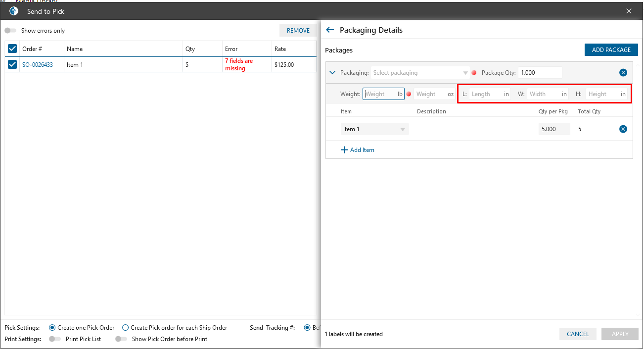Click the app logo in the title bar
The width and height of the screenshot is (644, 351).
point(14,11)
